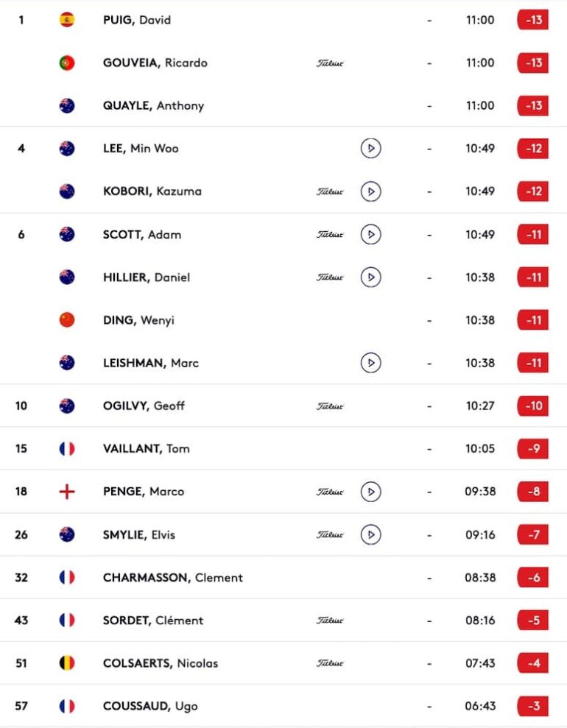Screen dimensions: 567x728
Task: Open Anthony Quayle's player profile
Action: (153, 106)
